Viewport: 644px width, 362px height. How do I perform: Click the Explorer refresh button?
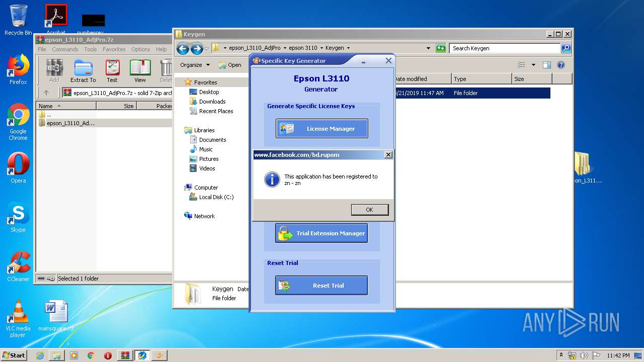(441, 48)
